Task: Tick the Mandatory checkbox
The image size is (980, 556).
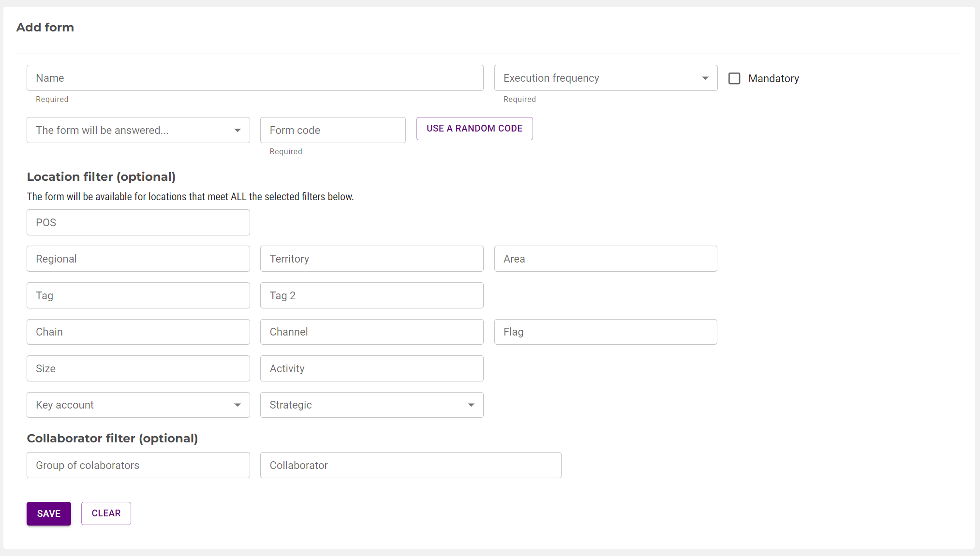Action: pos(734,78)
